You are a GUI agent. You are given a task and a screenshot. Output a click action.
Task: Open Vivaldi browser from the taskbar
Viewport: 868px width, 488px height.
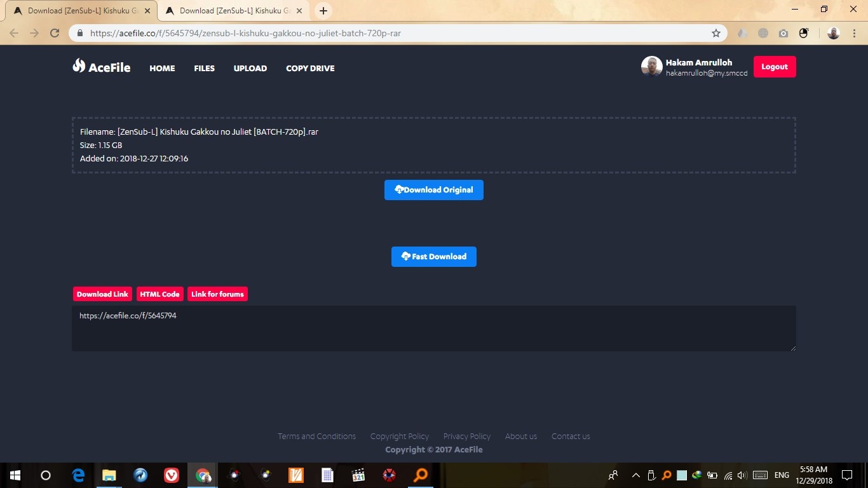[172, 475]
